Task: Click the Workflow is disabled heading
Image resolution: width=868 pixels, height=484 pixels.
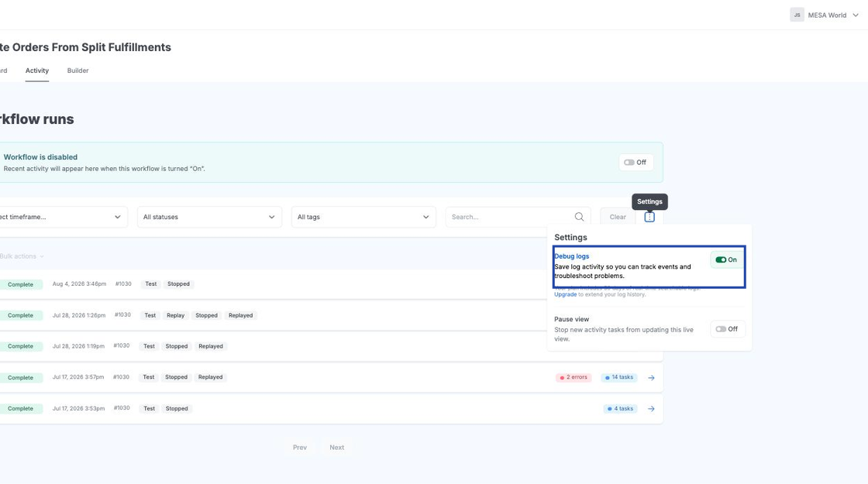Action: click(40, 157)
